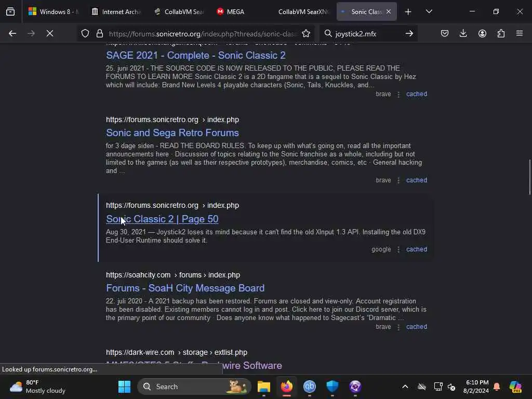Open cached copy of SAGE 2021 result
532x399 pixels.
(417, 94)
